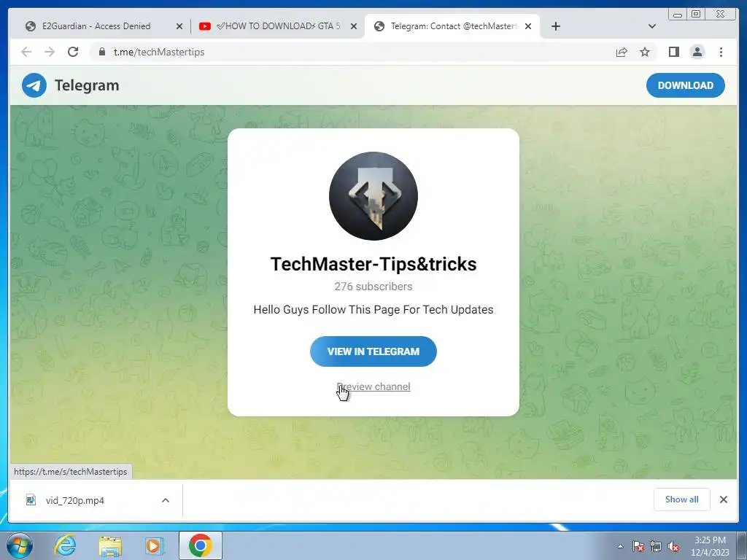Screen dimensions: 747x560
Task: Go back to the previous page
Action: 26,52
